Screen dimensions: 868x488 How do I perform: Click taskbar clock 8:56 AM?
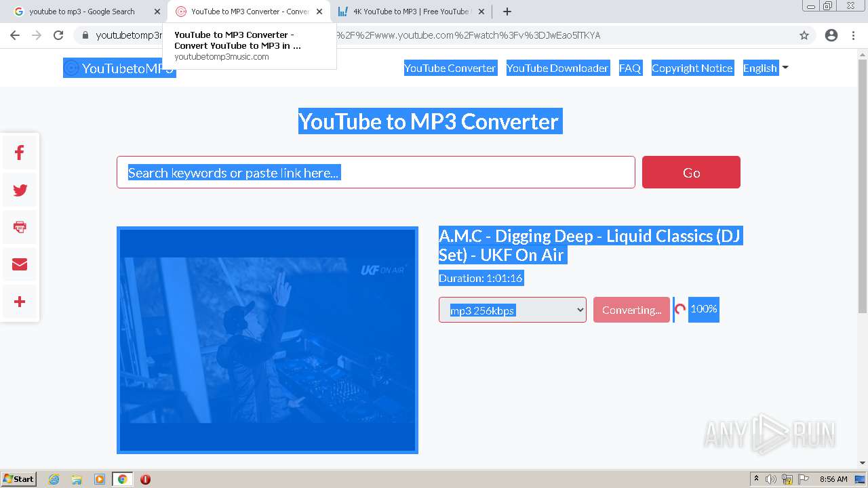tap(833, 479)
